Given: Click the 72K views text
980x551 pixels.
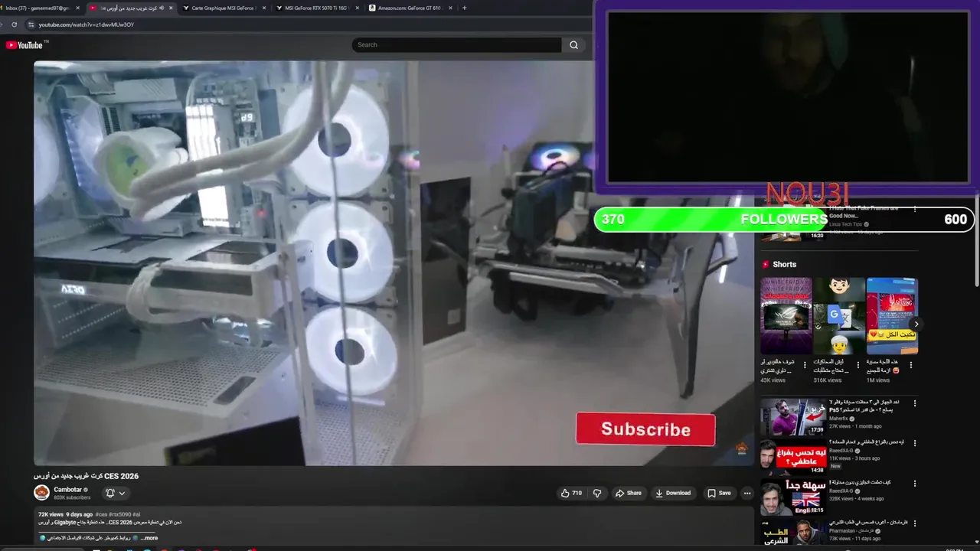Looking at the screenshot, I should tap(51, 514).
